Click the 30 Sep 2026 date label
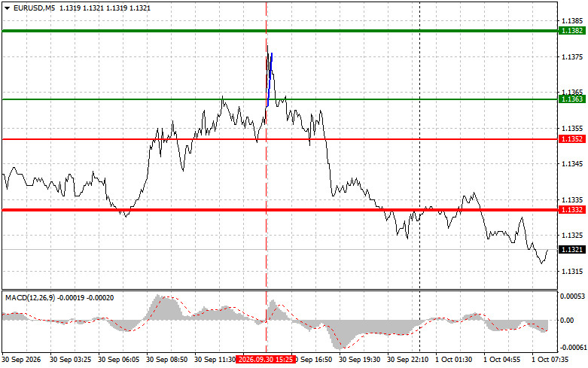Image resolution: width=588 pixels, height=368 pixels. point(21,360)
